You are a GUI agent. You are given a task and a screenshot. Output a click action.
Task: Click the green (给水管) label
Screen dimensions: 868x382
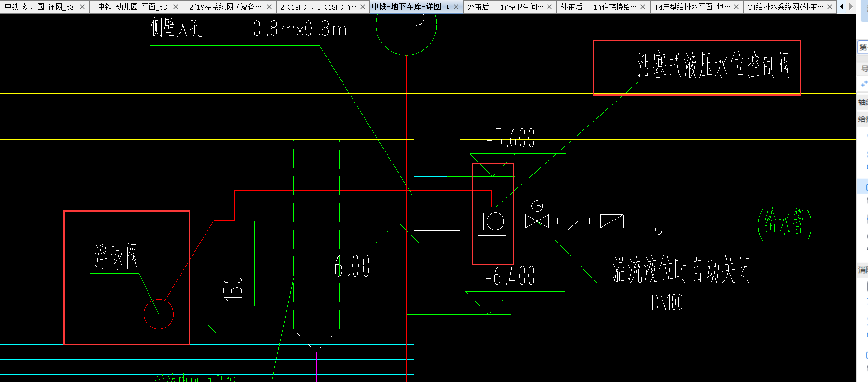point(785,223)
